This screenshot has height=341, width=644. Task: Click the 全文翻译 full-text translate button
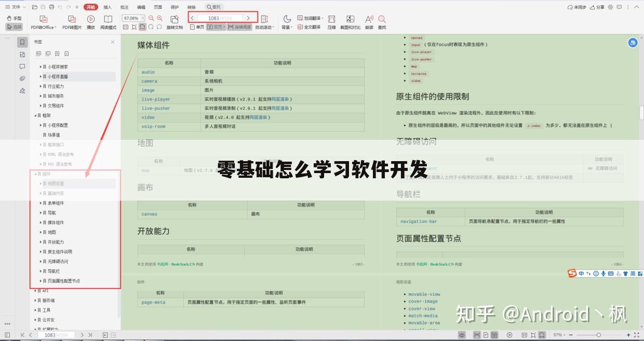[x=307, y=25]
